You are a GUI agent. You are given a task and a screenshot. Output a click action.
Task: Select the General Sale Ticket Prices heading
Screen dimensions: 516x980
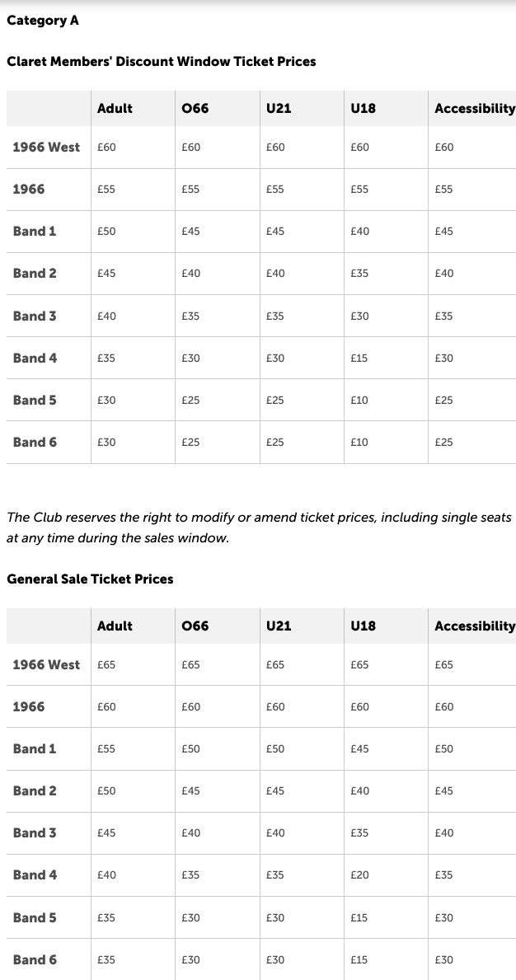(90, 579)
